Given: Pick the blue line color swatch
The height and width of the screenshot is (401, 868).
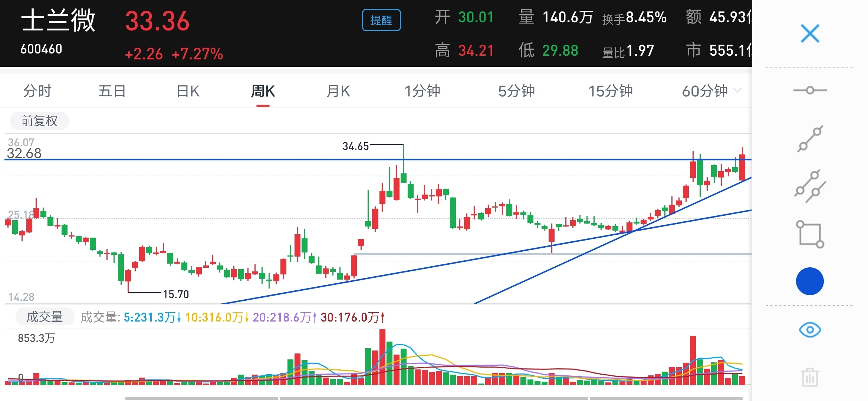Looking at the screenshot, I should click(810, 281).
